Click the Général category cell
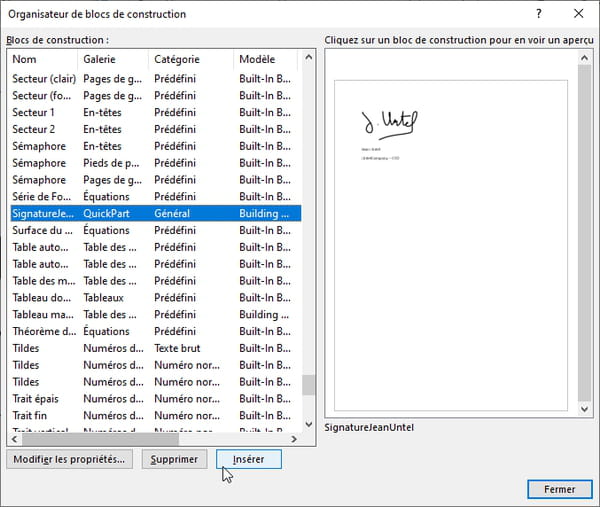Image resolution: width=600 pixels, height=507 pixels. pyautogui.click(x=172, y=214)
